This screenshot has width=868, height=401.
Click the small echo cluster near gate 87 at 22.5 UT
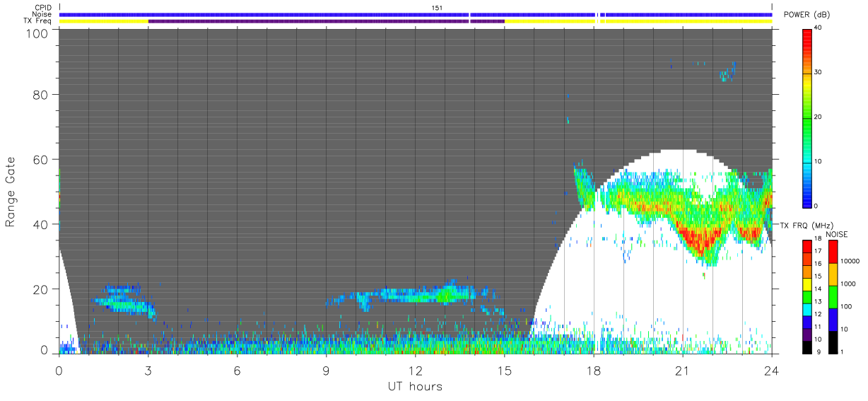point(728,72)
